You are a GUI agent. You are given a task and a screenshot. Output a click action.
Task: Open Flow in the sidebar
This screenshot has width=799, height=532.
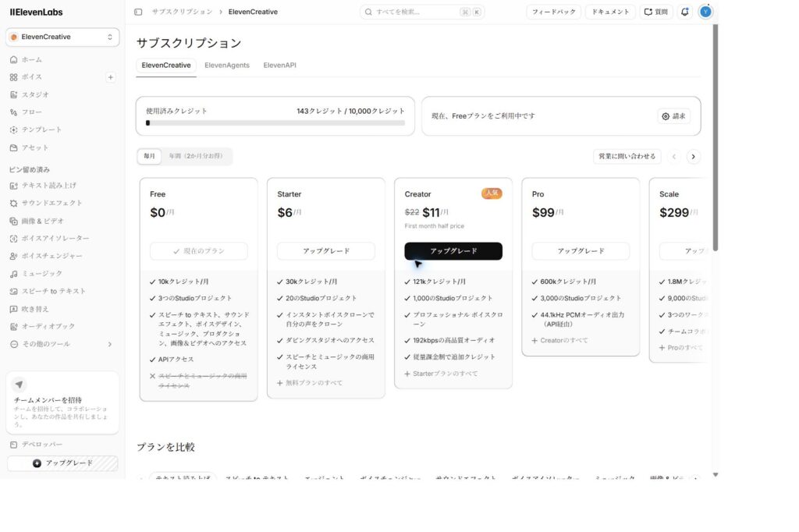pyautogui.click(x=31, y=112)
